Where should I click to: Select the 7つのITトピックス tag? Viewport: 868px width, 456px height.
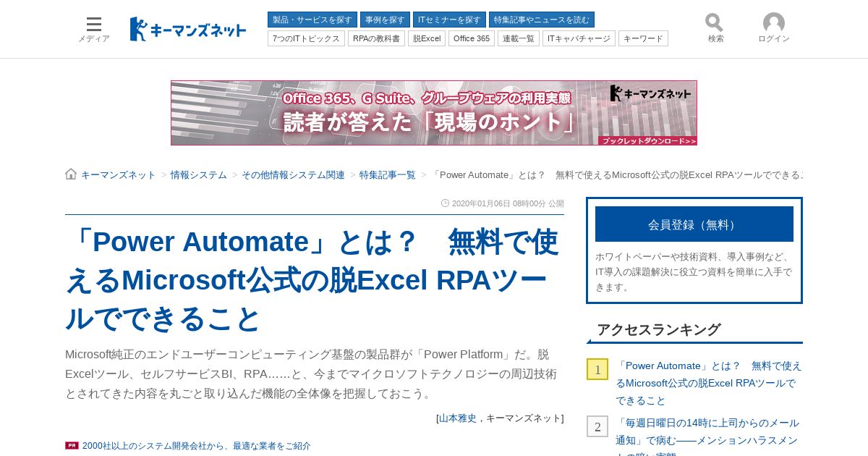(306, 38)
